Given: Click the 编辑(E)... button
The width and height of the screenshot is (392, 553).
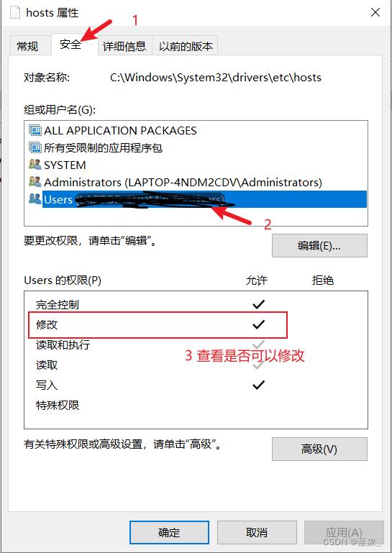Looking at the screenshot, I should point(319,246).
